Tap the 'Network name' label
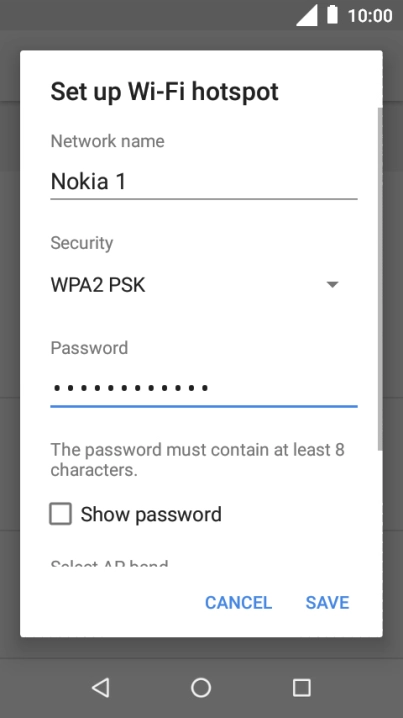 tap(107, 141)
